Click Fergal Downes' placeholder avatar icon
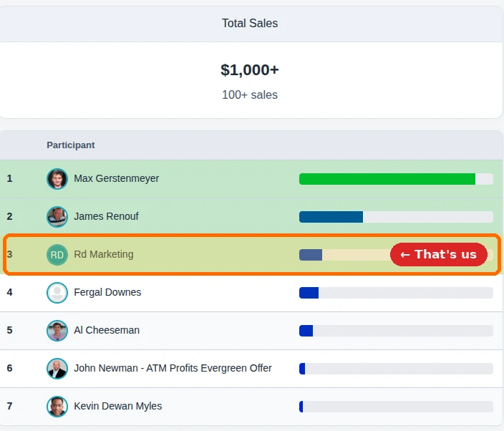The width and height of the screenshot is (504, 431). click(x=57, y=293)
